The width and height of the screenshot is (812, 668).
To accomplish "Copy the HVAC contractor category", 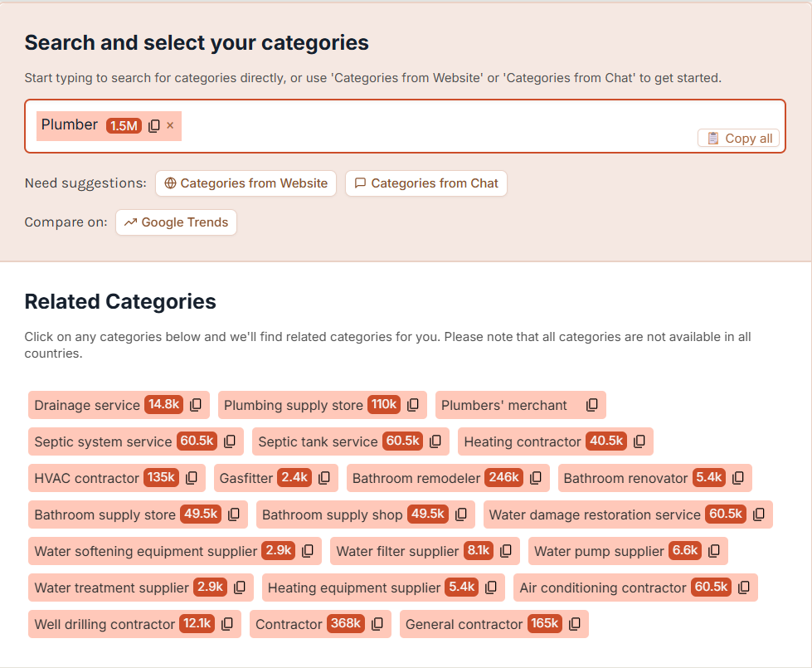I will pos(192,478).
